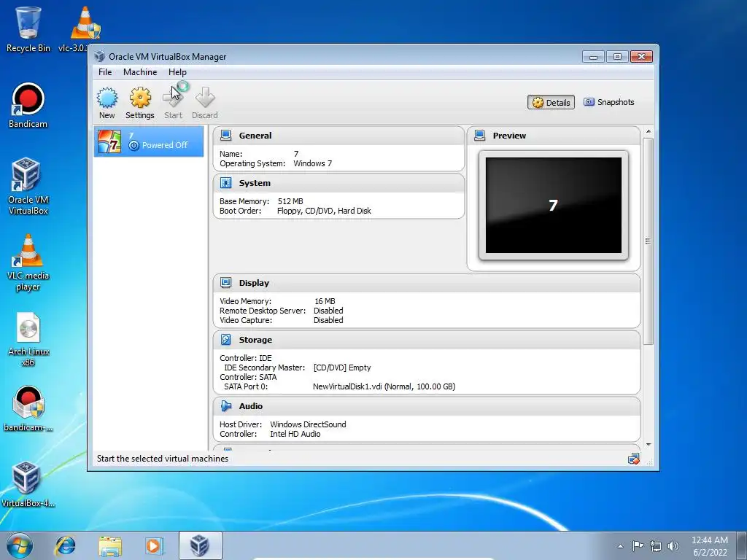Click the VM preview thumbnail showing 7

pos(553,205)
